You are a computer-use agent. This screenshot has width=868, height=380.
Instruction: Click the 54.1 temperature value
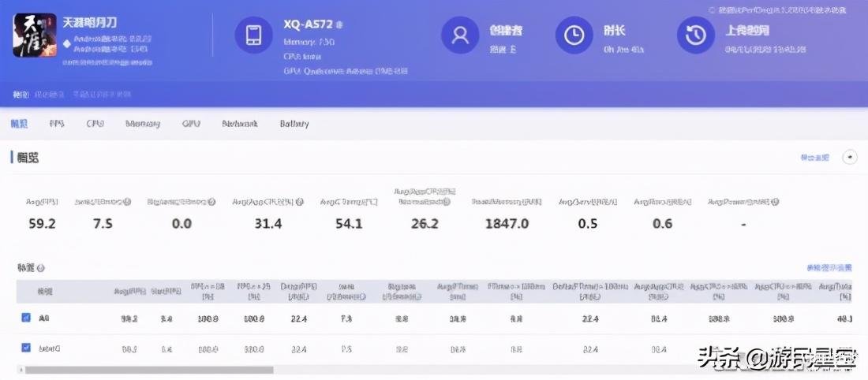point(349,223)
